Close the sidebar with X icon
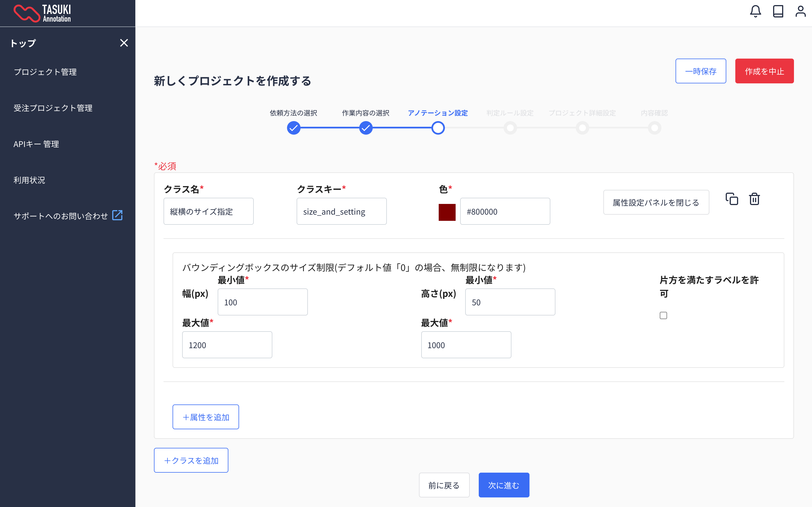Image resolution: width=812 pixels, height=507 pixels. coord(124,43)
